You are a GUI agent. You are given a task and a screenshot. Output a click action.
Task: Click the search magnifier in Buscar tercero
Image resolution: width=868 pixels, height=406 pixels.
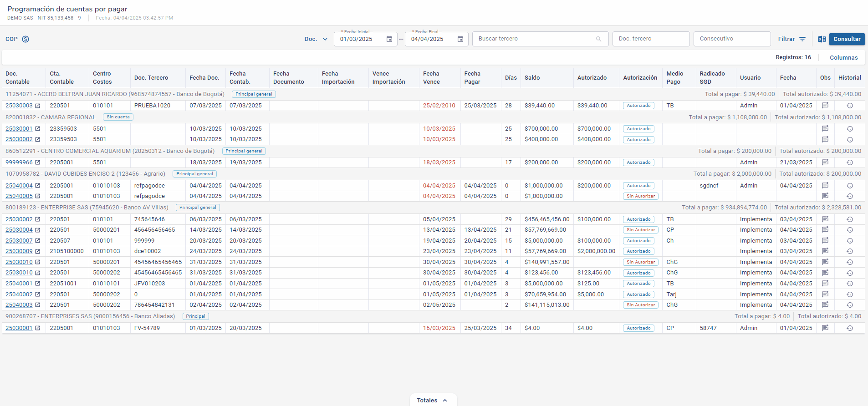(x=599, y=39)
